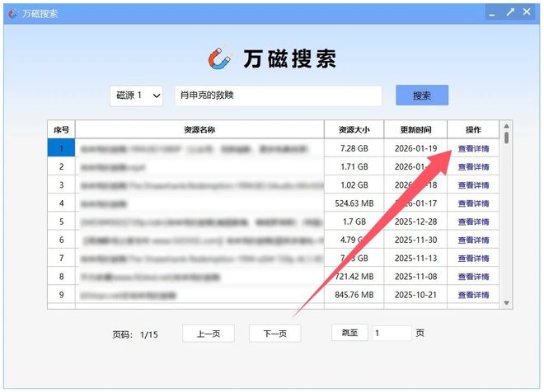Viewport: 544px width, 392px height.
Task: Select the row number 2 cell
Action: click(x=62, y=166)
